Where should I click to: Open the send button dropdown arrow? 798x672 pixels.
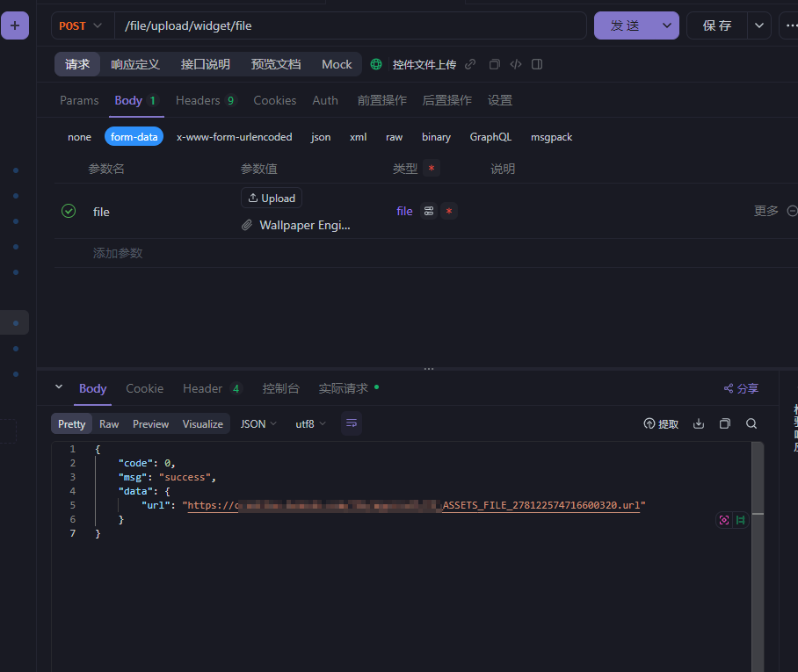tap(667, 25)
